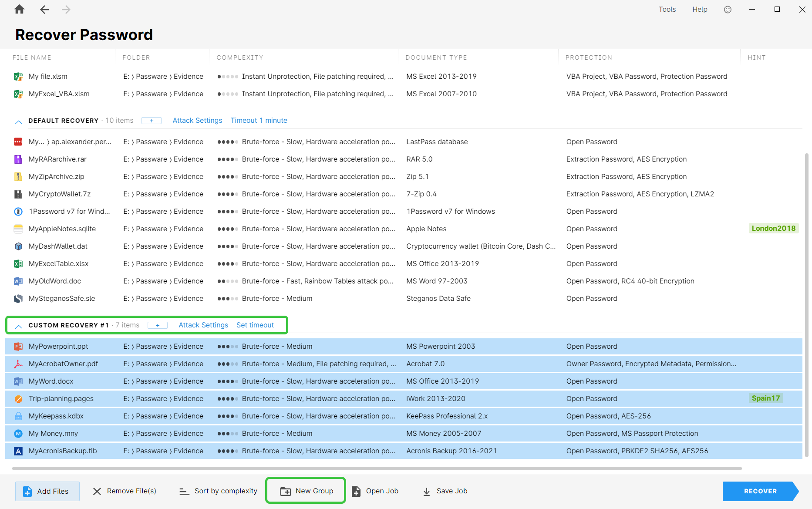812x509 pixels.
Task: Click the MyDashWallet.dat cube icon
Action: (x=18, y=246)
